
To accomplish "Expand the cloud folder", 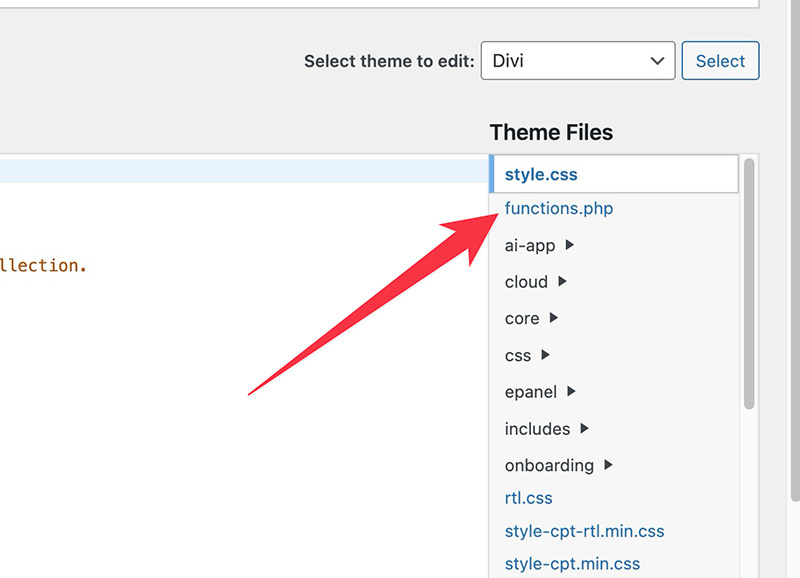I will pos(536,282).
